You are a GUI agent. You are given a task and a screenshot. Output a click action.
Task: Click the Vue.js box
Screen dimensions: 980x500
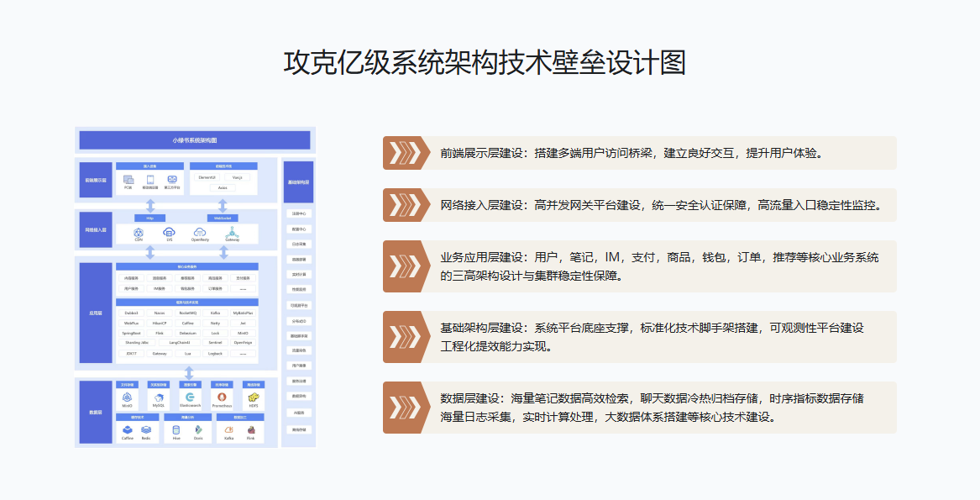(238, 177)
